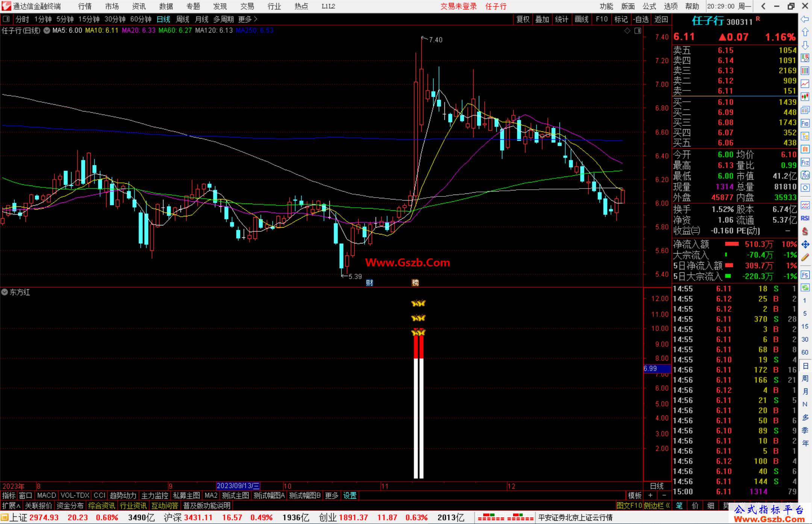Toggle the circle icon next to 任子行(日线)
Screen dimensions: 812x524
pyautogui.click(x=47, y=31)
